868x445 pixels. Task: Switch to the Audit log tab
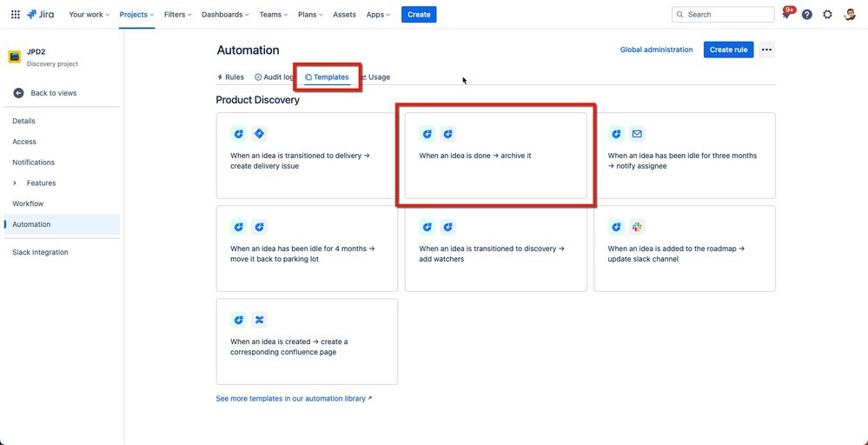(x=274, y=77)
